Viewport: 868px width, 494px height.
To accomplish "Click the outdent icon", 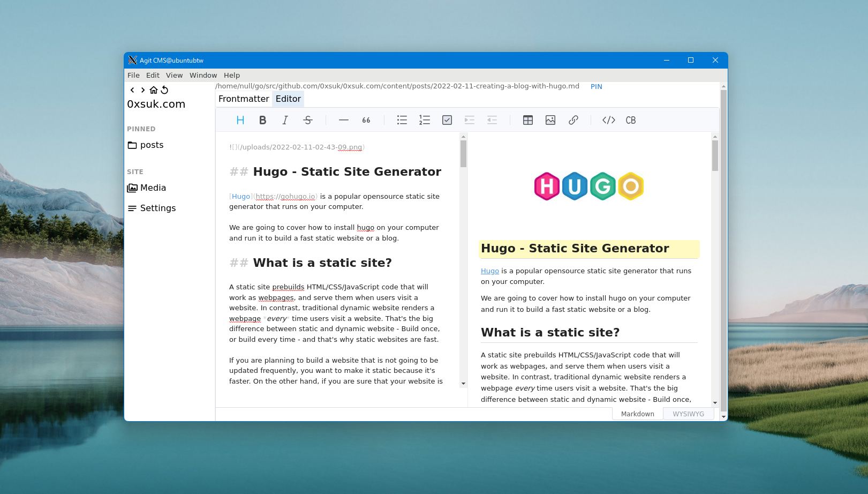I will [492, 120].
